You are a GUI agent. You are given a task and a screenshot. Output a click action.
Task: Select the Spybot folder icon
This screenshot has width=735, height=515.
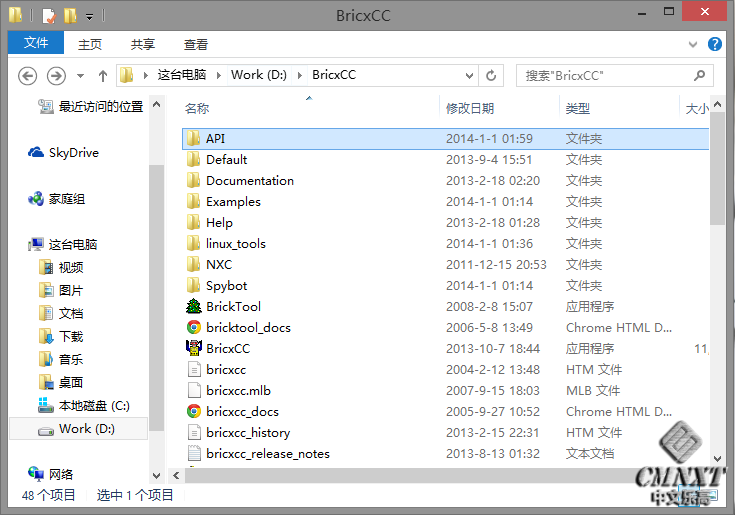(194, 285)
